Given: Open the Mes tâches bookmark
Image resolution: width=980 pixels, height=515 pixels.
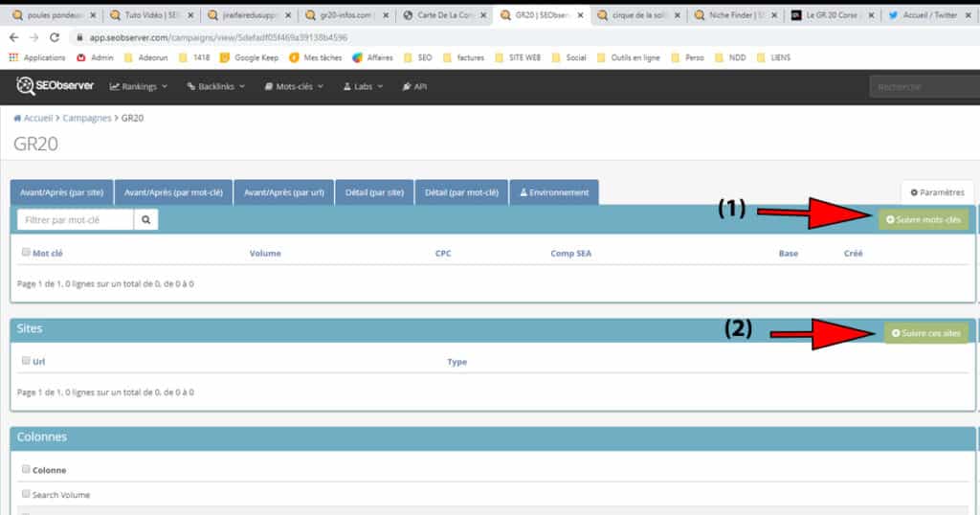Looking at the screenshot, I should pos(316,57).
